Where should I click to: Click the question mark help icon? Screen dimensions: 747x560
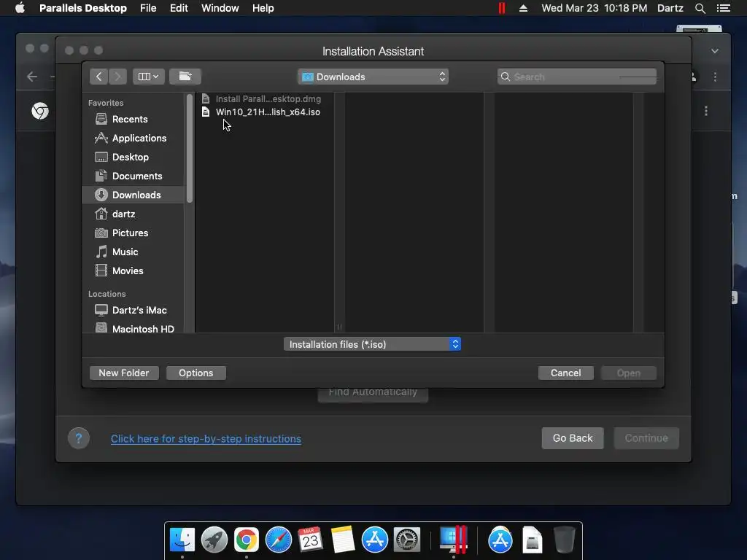pyautogui.click(x=79, y=438)
